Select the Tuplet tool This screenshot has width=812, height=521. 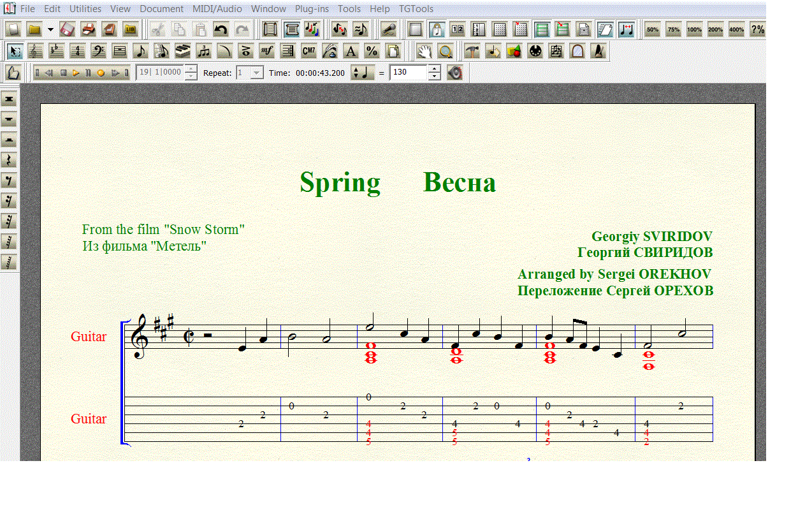pos(204,51)
